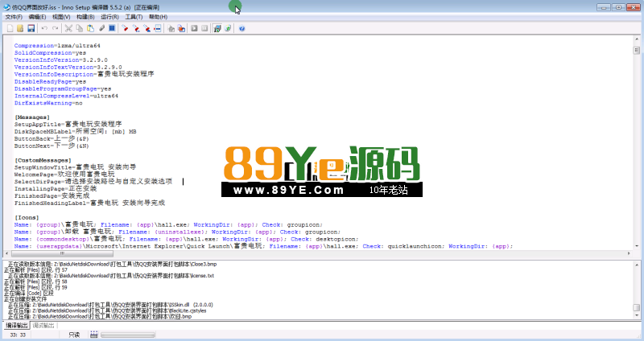Click the output panel scrollbar thumb

pyautogui.click(x=636, y=307)
